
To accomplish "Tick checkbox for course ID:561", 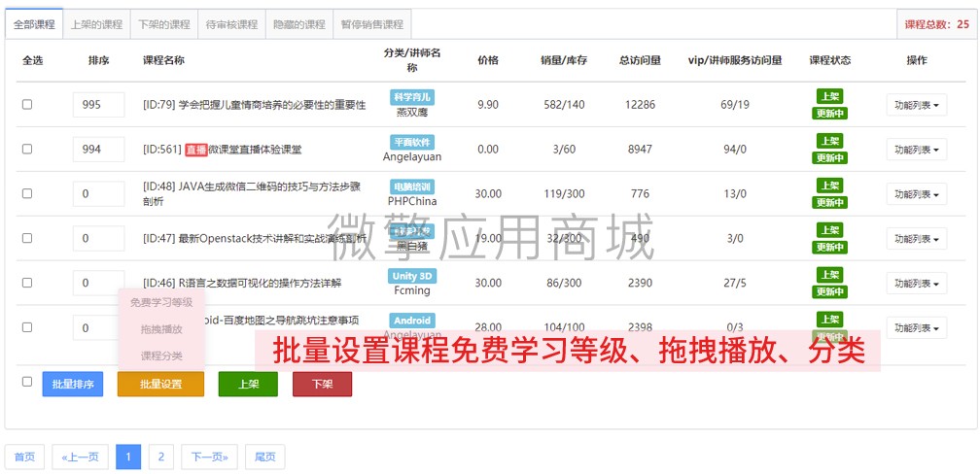I will (x=27, y=150).
